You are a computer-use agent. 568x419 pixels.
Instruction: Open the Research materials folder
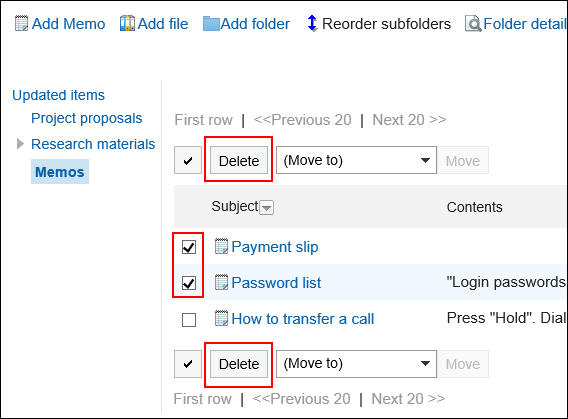tap(93, 144)
